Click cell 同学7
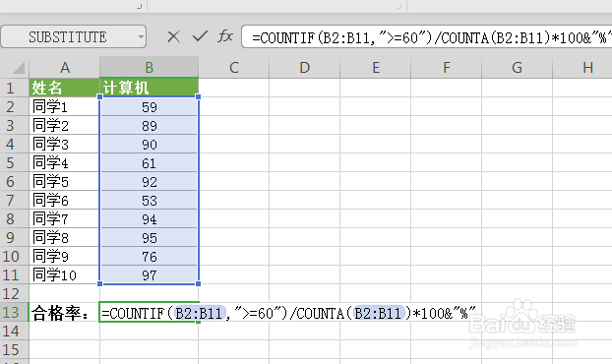The image size is (612, 364). point(64,218)
